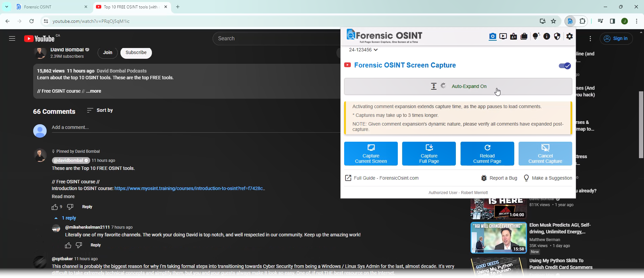
Task: Open the 24-123456 case dropdown
Action: pos(363,50)
